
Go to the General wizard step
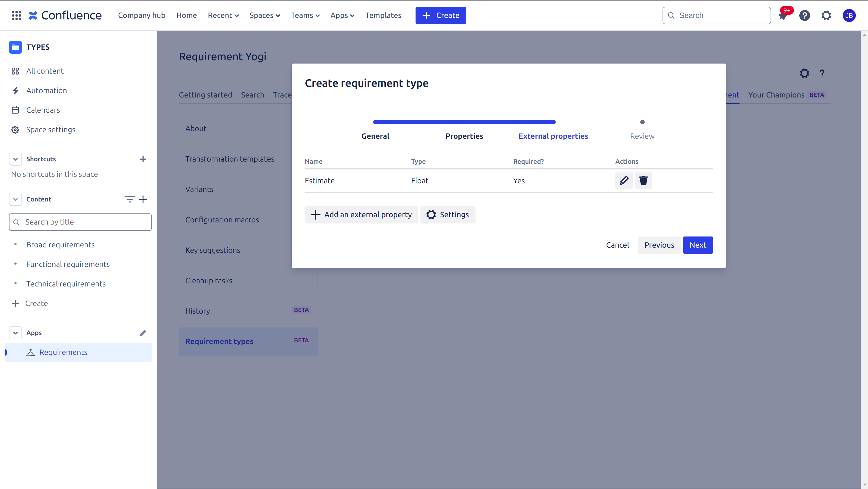tap(375, 136)
